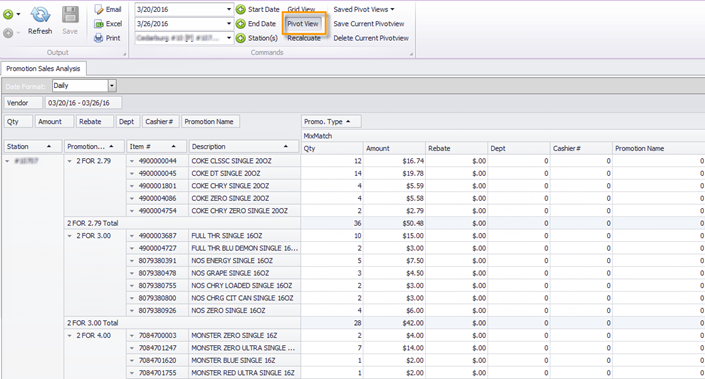Open Commands group dialog launcher
The image size is (705, 379).
coord(411,54)
